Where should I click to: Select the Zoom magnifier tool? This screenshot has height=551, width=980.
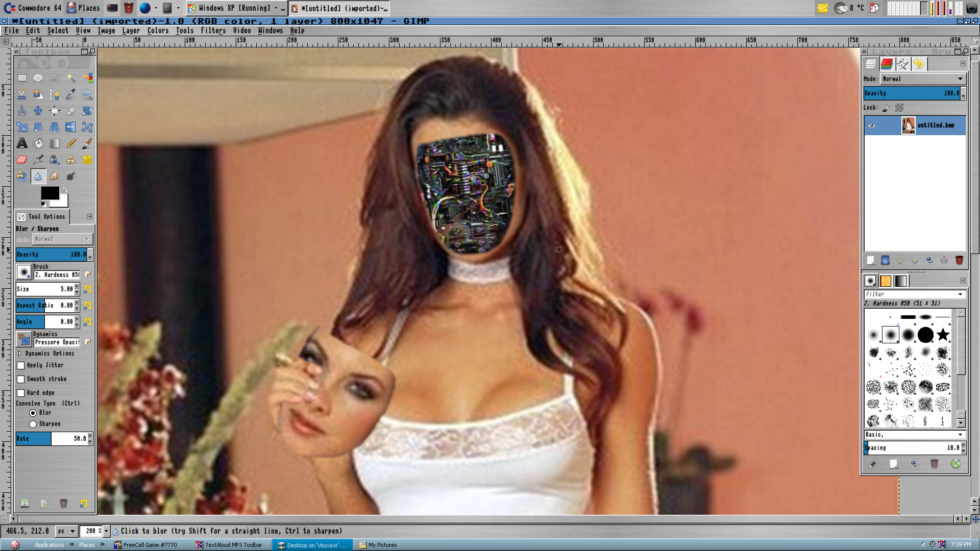[87, 94]
